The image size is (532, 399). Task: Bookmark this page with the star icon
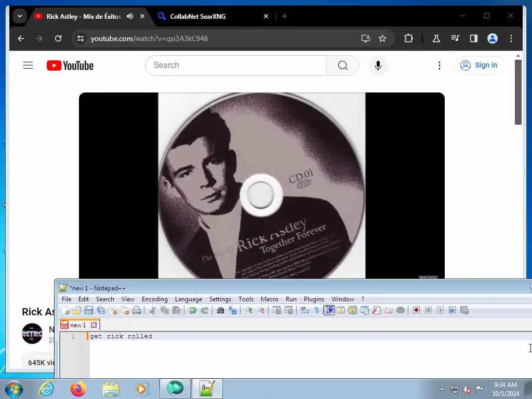(382, 38)
